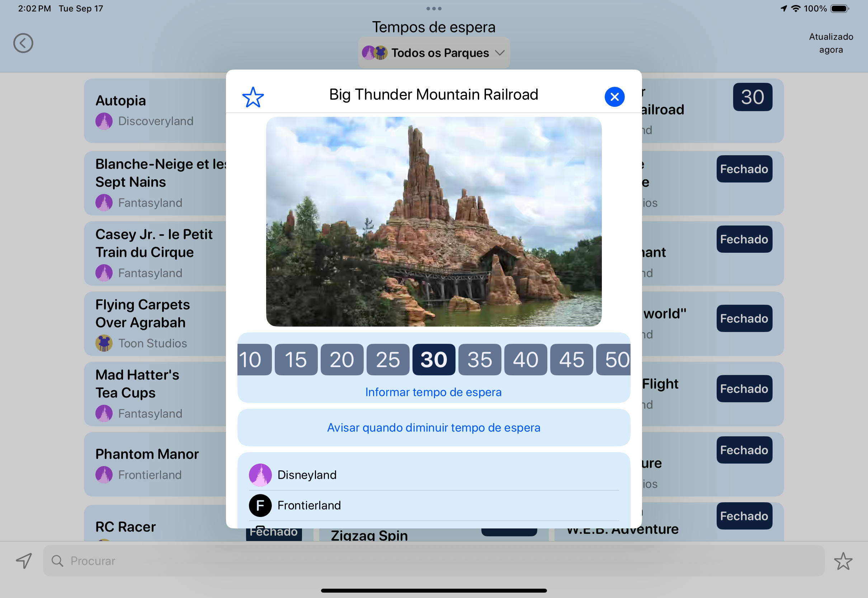This screenshot has height=598, width=868.
Task: Tap Avisar quando diminuir tempo de espera
Action: click(x=434, y=427)
